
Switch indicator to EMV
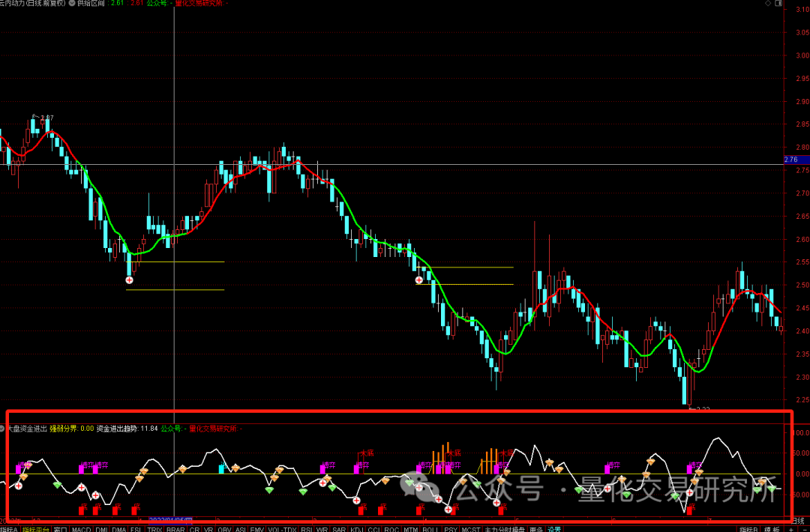(256, 530)
